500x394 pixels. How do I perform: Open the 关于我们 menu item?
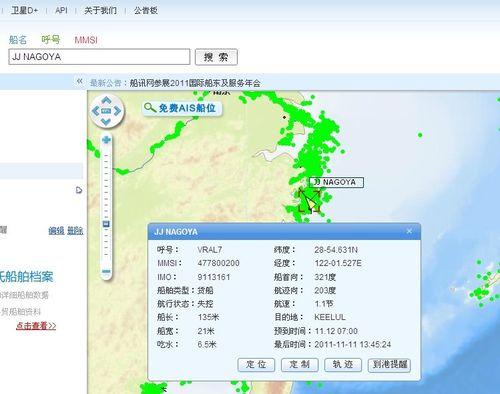[100, 11]
